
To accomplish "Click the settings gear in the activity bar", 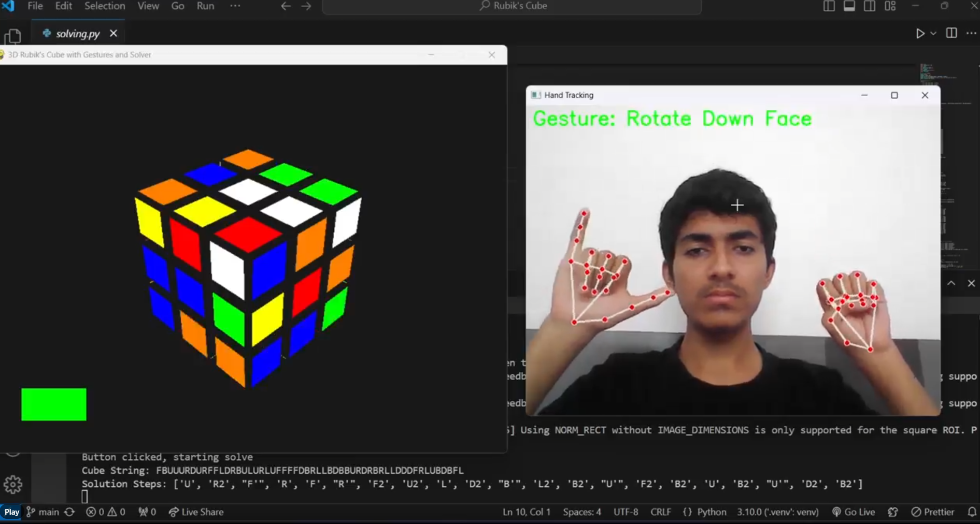I will 13,484.
